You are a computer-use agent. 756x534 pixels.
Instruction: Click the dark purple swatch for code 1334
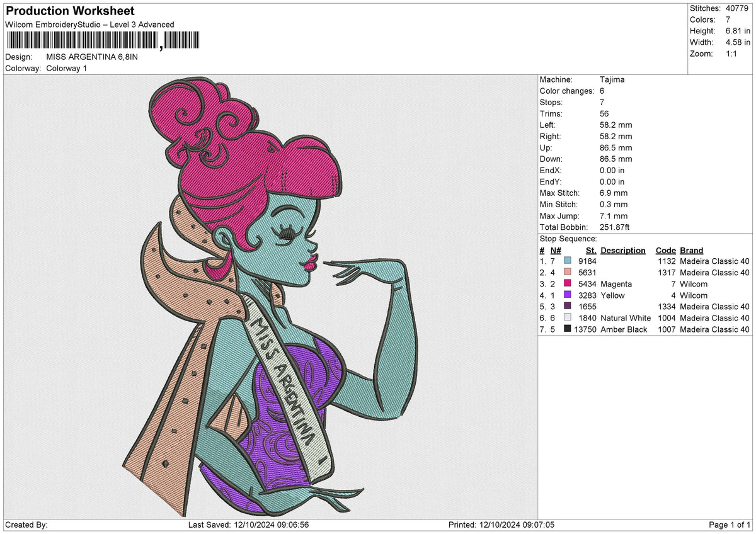point(568,307)
